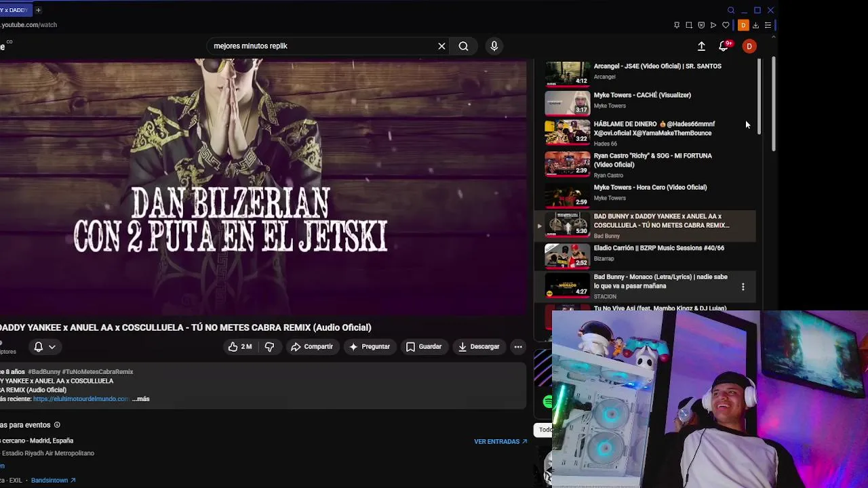The width and height of the screenshot is (868, 488).
Task: Click the #TuNoMetesCabraRemix hashtag
Action: tap(98, 372)
